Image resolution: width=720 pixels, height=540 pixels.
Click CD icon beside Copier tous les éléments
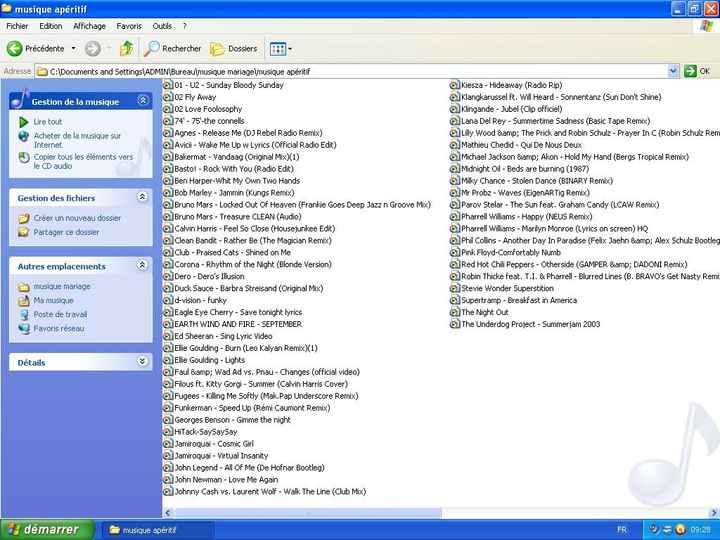pos(23,158)
